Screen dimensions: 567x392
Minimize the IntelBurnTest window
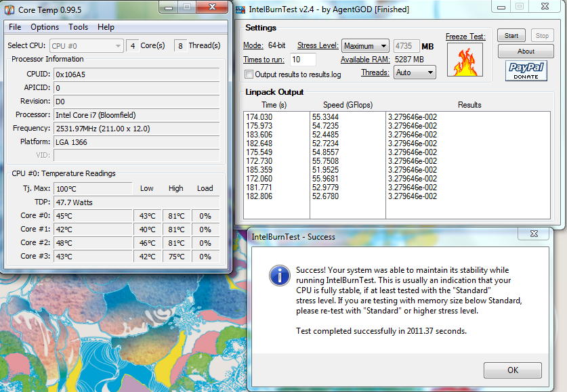(x=501, y=7)
